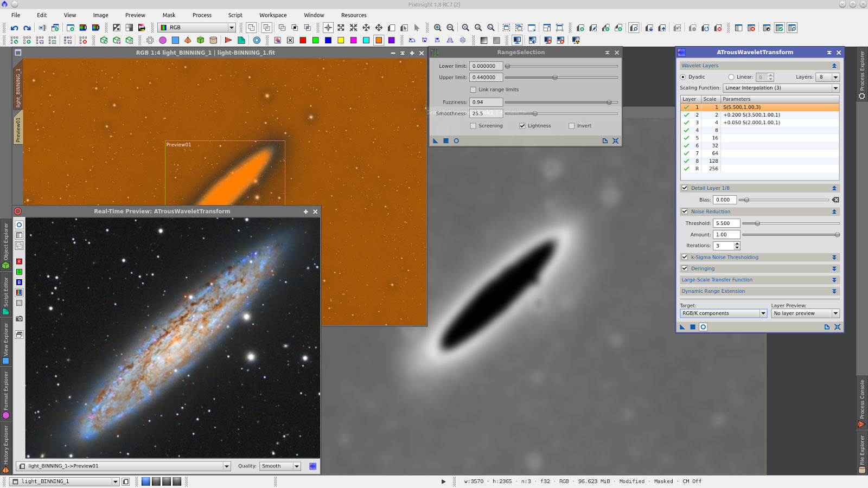868x488 pixels.
Task: Click the ATrousWaveletTransform new instance triangle icon
Action: coord(682,327)
